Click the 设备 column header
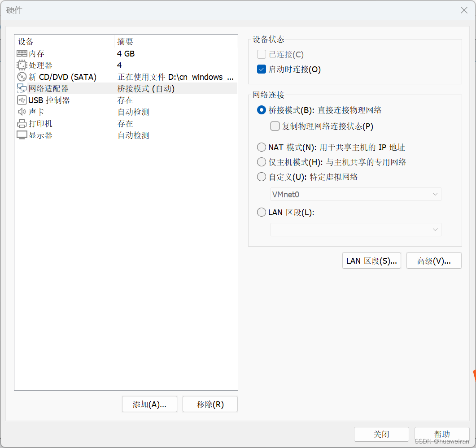Viewport: 476px width, 448px height. click(x=26, y=42)
